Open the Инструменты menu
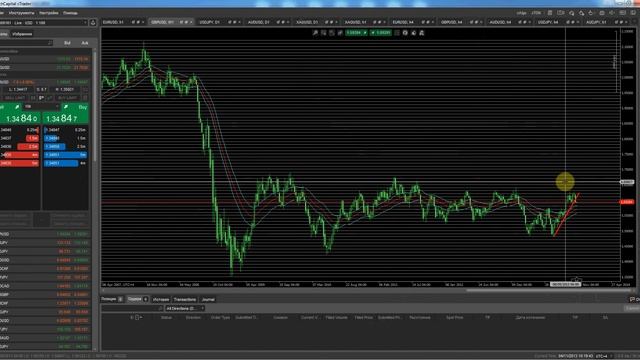The height and width of the screenshot is (360, 640). [21, 13]
